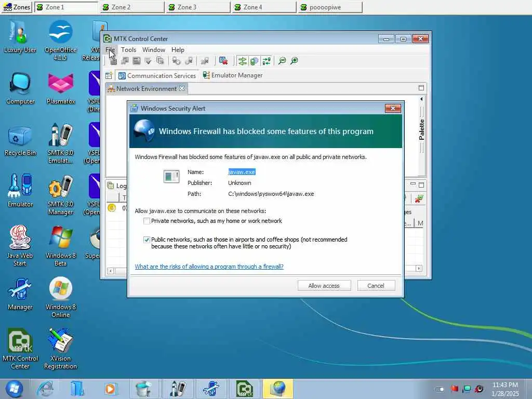
Task: Open Plasmafox desktop icon
Action: (x=60, y=88)
